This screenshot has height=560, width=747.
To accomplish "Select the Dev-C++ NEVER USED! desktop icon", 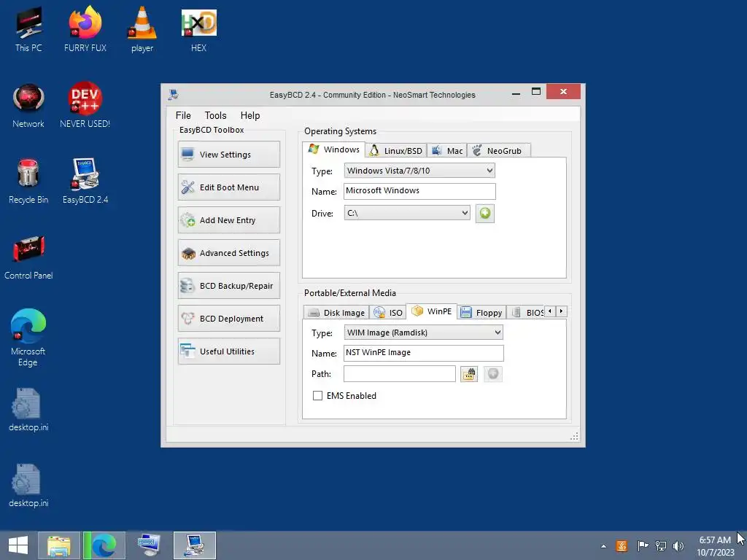I will pos(85,106).
